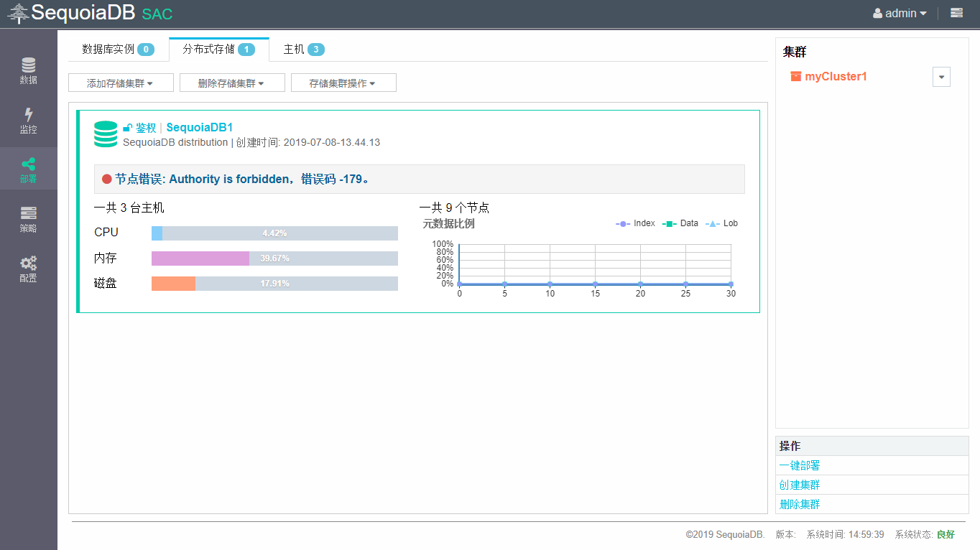This screenshot has width=980, height=550.
Task: Click the myCluster1 cluster box icon
Action: [795, 76]
